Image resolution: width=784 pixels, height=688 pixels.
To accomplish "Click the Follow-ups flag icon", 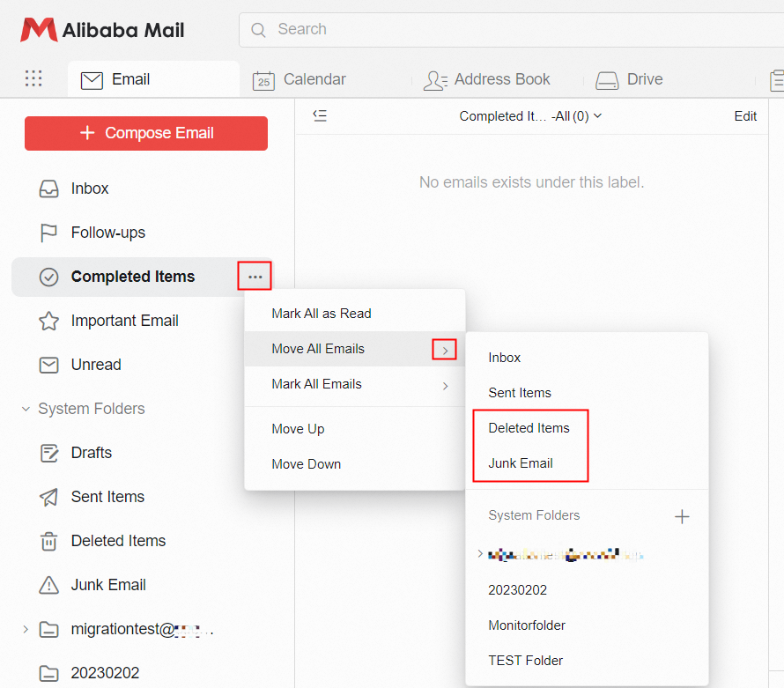I will click(x=48, y=233).
